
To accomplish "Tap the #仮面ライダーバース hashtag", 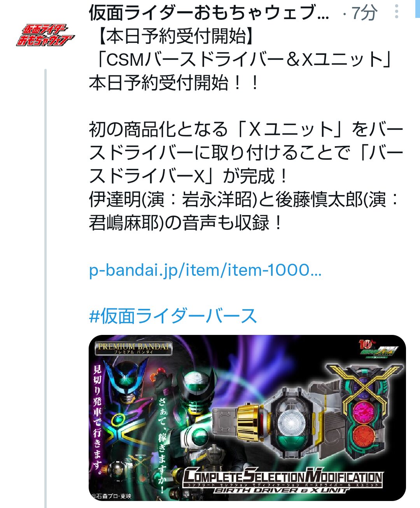I will (x=173, y=315).
